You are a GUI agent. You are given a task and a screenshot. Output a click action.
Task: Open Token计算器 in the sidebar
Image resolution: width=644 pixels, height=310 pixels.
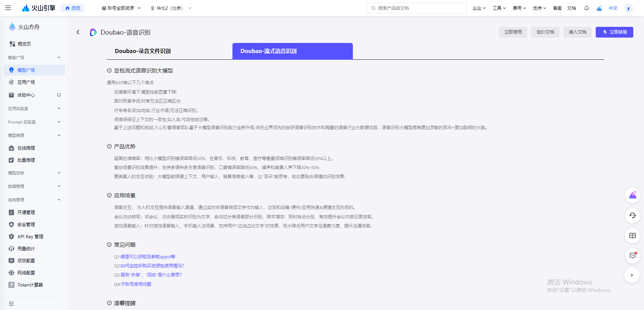(35, 285)
